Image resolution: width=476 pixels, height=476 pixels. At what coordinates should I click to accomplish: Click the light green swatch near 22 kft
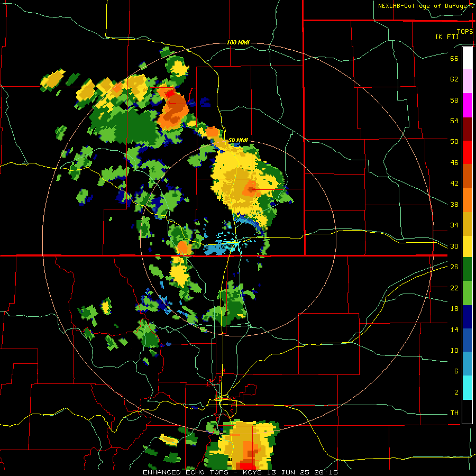(467, 292)
